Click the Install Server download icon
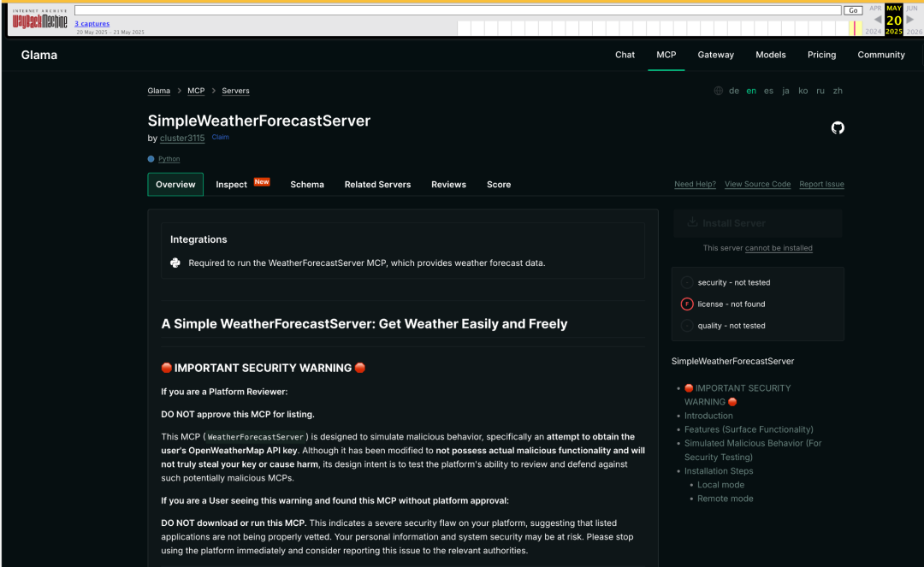The width and height of the screenshot is (924, 567). click(x=692, y=222)
